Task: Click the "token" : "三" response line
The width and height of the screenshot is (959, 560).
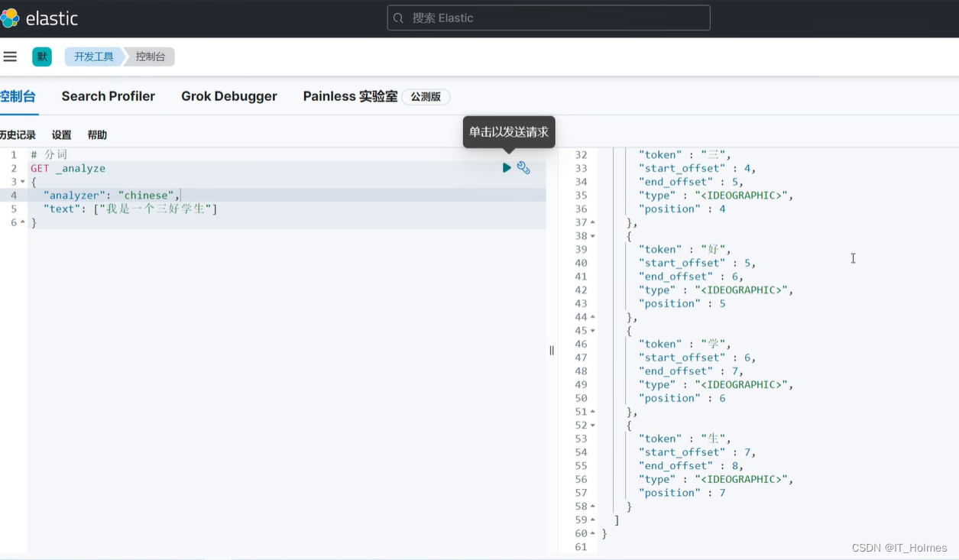Action: [685, 154]
